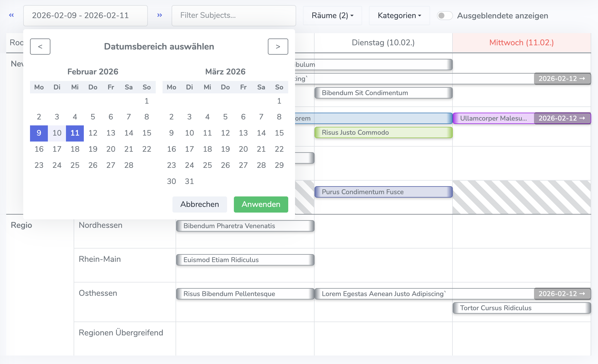This screenshot has width=598, height=364.
Task: Follow 2026-02-12 arrow in top row
Action: [x=562, y=79]
